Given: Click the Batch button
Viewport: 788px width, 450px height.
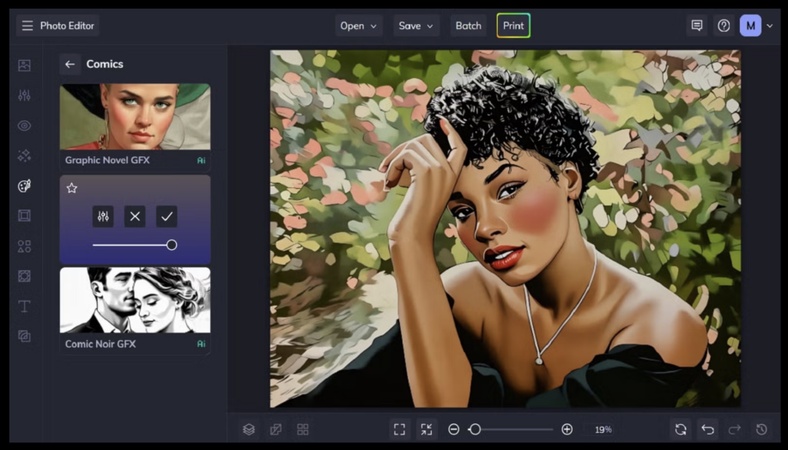Looking at the screenshot, I should tap(468, 26).
